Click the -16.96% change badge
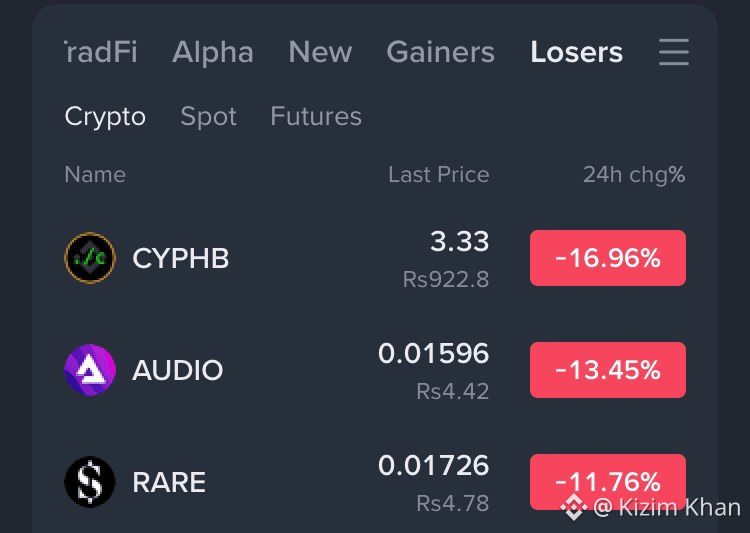Viewport: 750px width, 533px height. coord(607,258)
